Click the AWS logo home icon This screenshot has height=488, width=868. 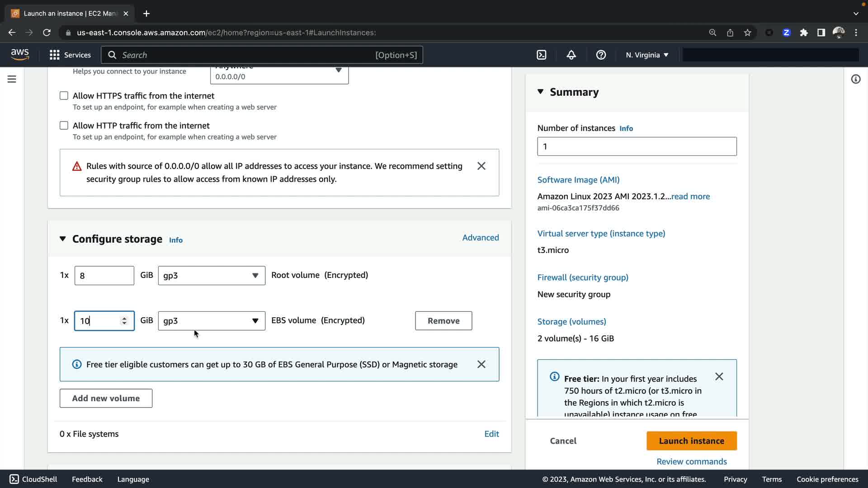click(20, 55)
